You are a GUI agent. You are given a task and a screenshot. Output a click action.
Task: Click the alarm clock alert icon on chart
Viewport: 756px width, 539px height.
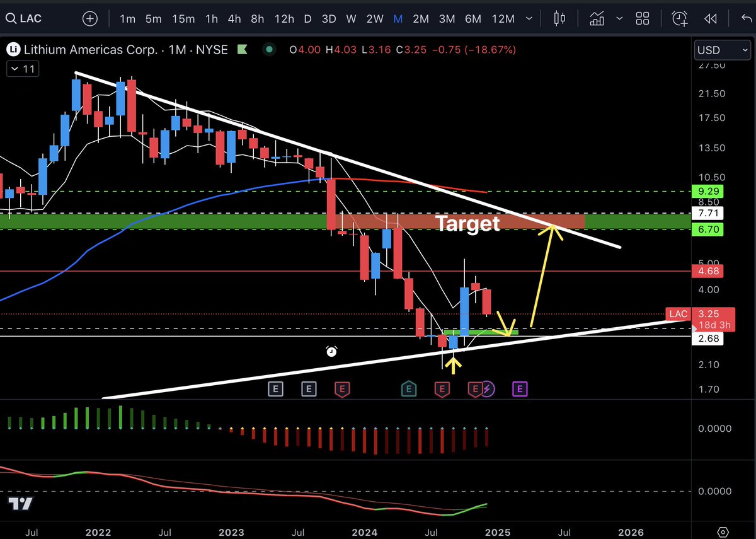[331, 352]
